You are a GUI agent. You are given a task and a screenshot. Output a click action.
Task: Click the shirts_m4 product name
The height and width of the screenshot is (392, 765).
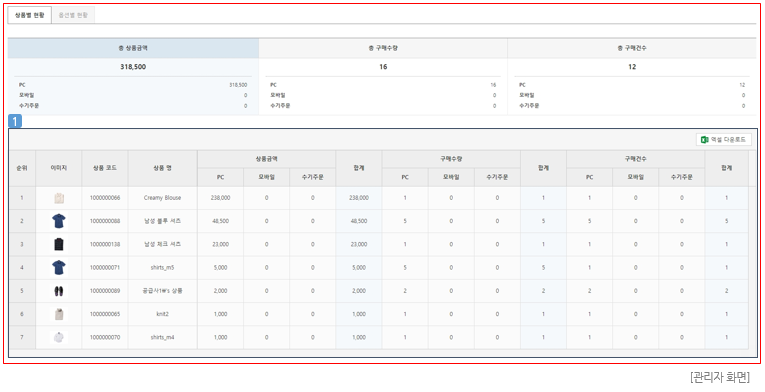point(162,337)
